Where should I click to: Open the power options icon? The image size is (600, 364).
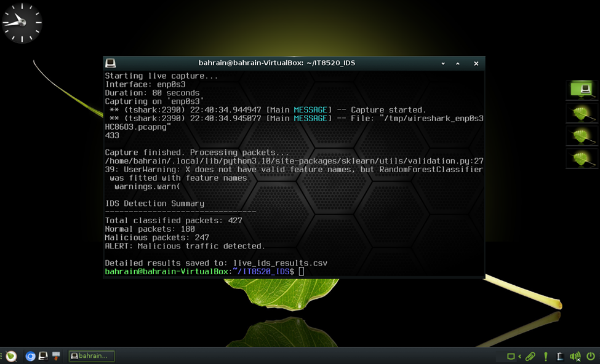click(591, 357)
